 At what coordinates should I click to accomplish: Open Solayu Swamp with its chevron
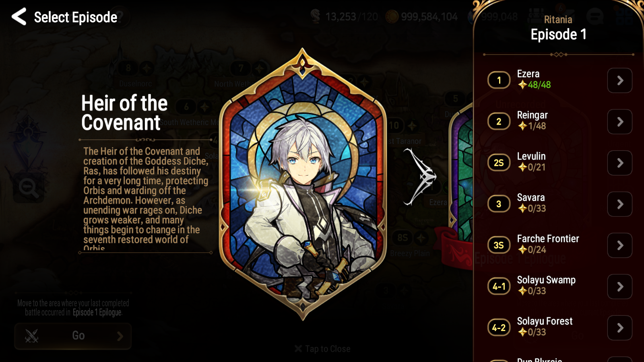coord(620,286)
